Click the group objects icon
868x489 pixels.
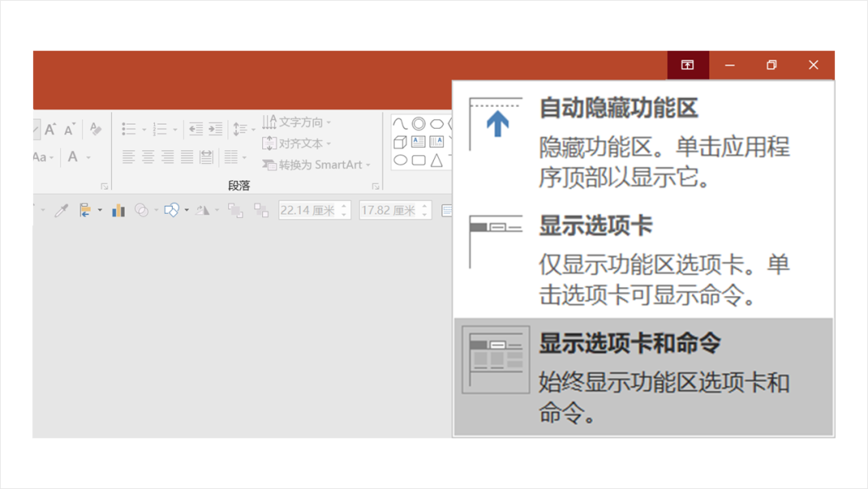click(235, 211)
